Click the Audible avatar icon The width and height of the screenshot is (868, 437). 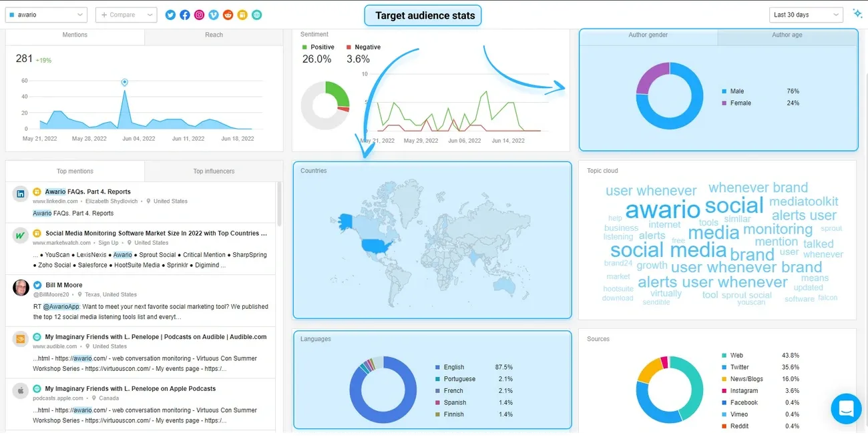(x=21, y=339)
